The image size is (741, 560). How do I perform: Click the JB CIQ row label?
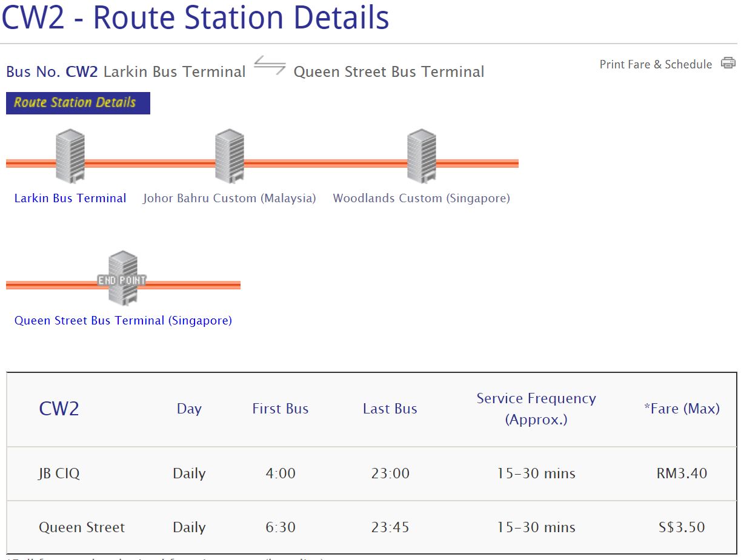[x=59, y=473]
